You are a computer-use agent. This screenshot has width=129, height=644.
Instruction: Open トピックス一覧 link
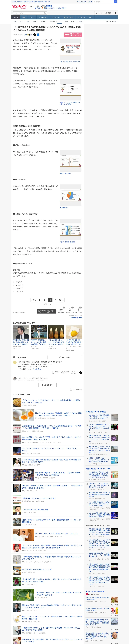(x=111, y=22)
